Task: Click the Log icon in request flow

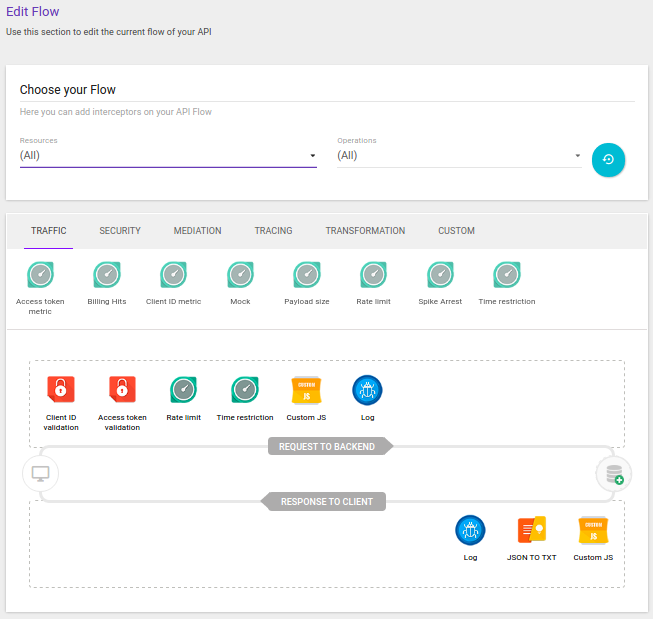Action: pos(367,389)
